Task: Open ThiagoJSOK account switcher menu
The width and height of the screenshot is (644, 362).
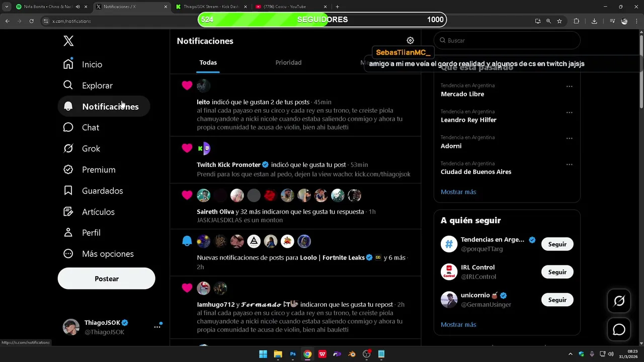Action: point(157,327)
